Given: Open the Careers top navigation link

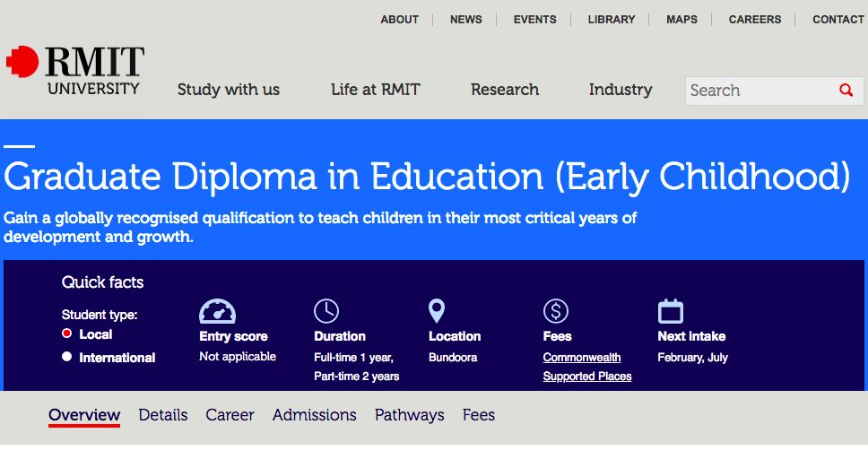Looking at the screenshot, I should pyautogui.click(x=755, y=19).
